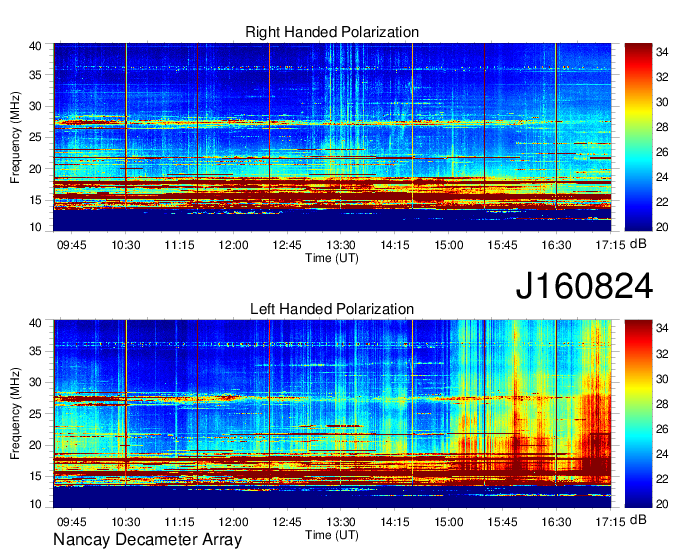This screenshot has height=552, width=680.
Task: Click the 40 MHz tick on Left Handed plot
Action: pos(35,323)
